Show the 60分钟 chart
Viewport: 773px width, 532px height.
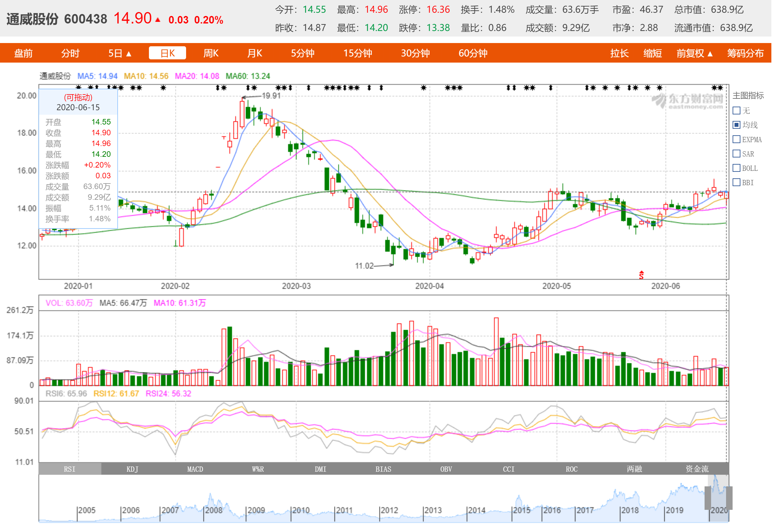pyautogui.click(x=473, y=53)
